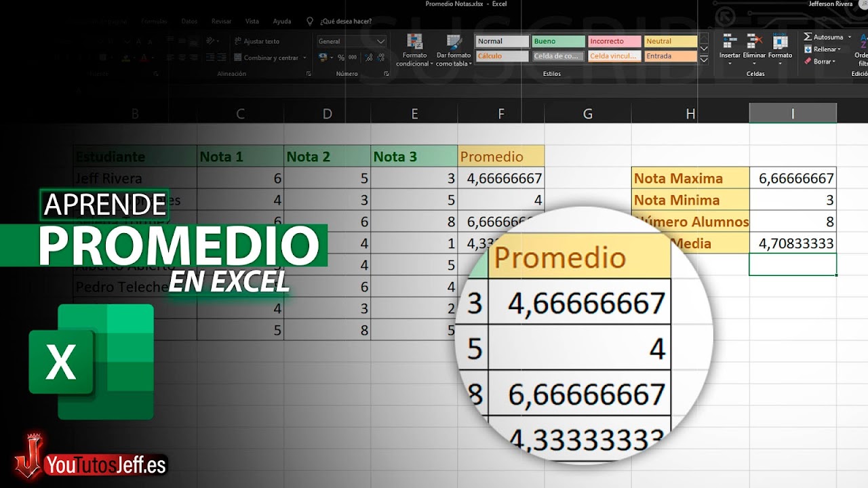Apply the Incorrecto cell style
Screen dimensions: 868x488
[x=614, y=41]
